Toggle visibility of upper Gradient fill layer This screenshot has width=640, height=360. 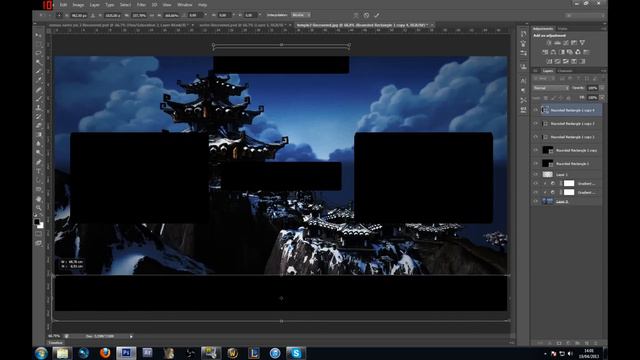click(x=536, y=183)
